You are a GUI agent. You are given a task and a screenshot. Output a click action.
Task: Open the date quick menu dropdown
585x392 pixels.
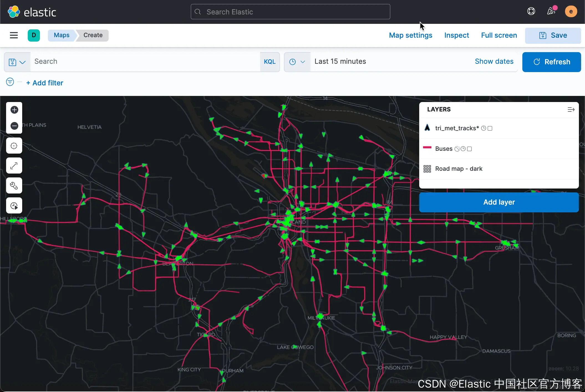tap(297, 62)
